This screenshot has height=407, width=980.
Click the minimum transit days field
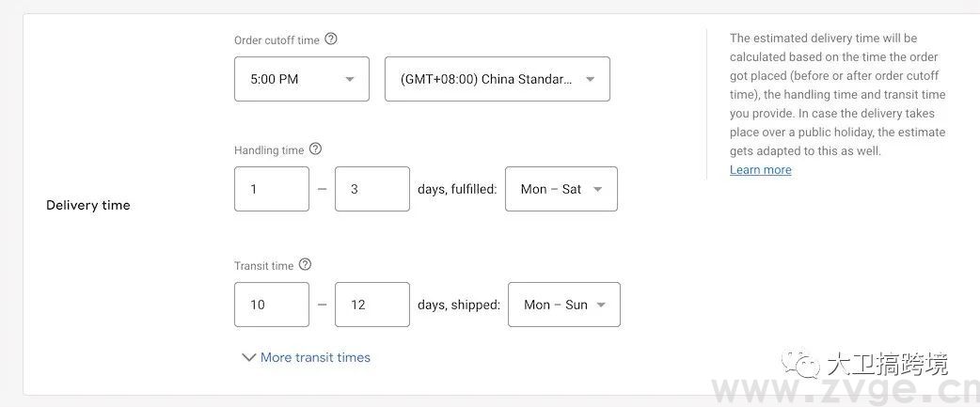pyautogui.click(x=271, y=305)
